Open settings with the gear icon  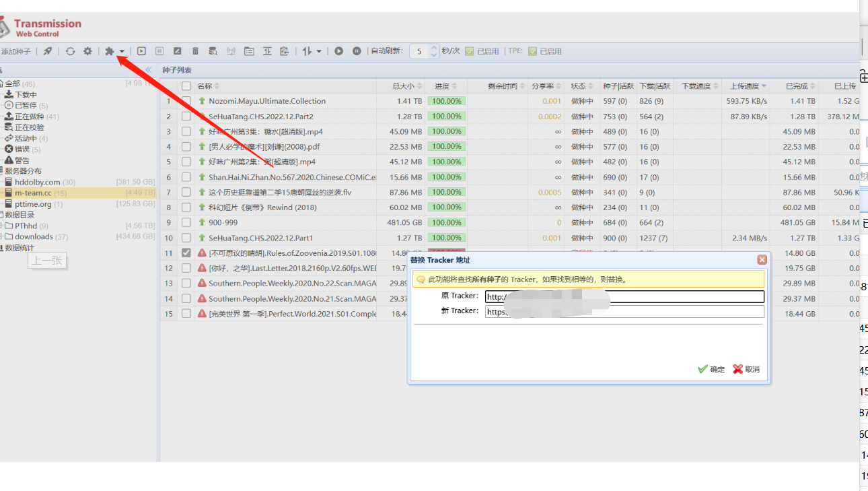(87, 51)
